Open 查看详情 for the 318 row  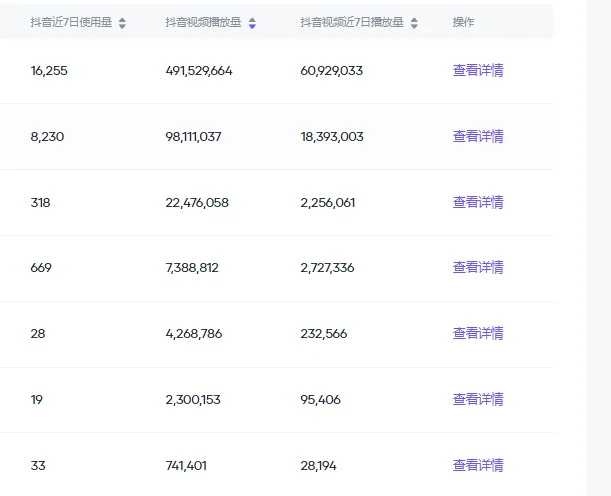pyautogui.click(x=478, y=202)
